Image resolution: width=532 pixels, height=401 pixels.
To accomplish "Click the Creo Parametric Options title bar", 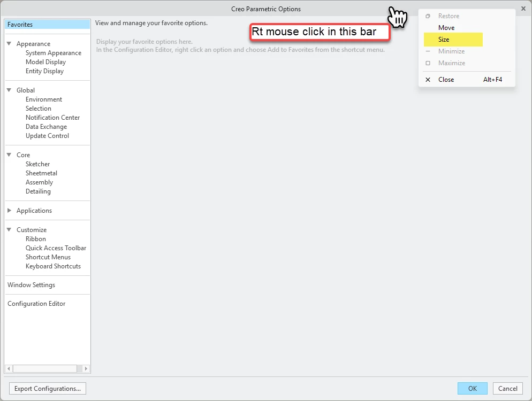I will [x=266, y=9].
